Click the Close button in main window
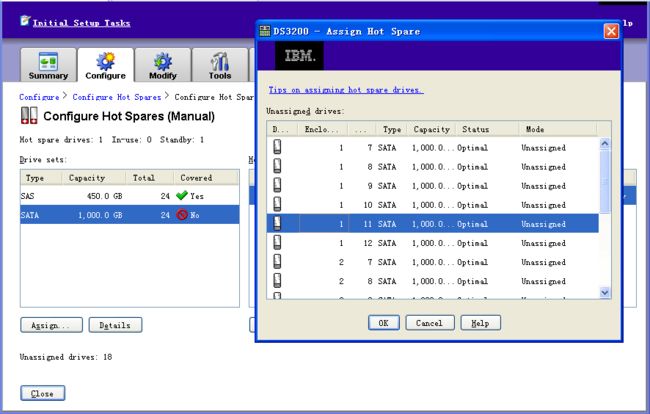Screen dimensions: 650x414 pyautogui.click(x=43, y=393)
